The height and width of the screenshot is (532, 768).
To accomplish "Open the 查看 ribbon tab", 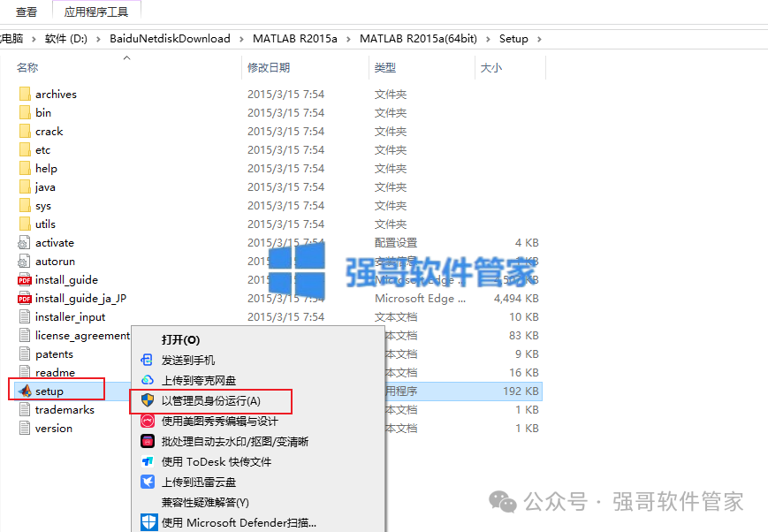I will coord(27,11).
